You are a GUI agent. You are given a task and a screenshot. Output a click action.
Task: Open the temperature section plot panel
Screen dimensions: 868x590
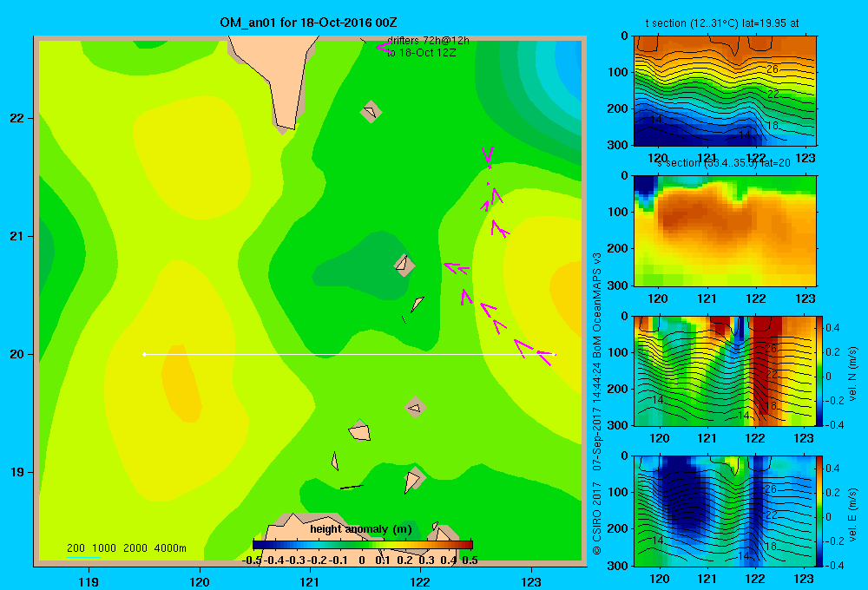725,91
